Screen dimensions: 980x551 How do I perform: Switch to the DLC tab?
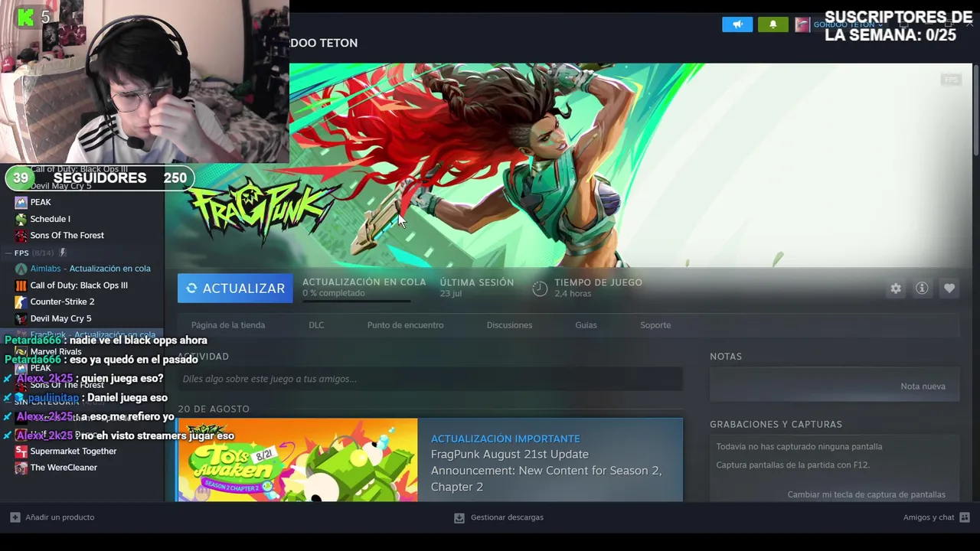(316, 325)
